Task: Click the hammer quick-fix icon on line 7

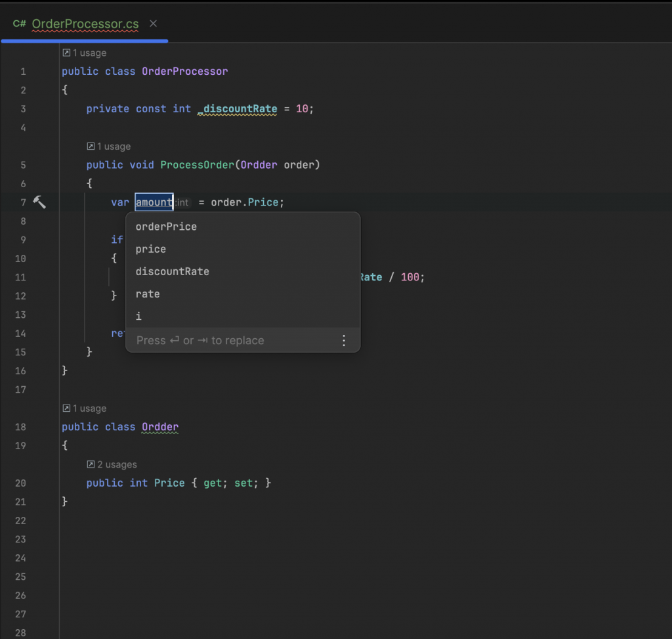Action: [39, 202]
